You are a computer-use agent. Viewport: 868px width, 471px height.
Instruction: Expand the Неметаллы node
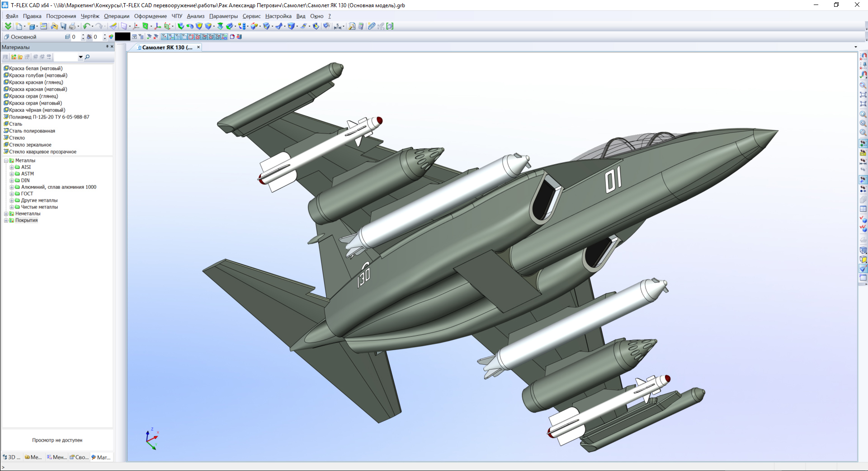pyautogui.click(x=6, y=214)
